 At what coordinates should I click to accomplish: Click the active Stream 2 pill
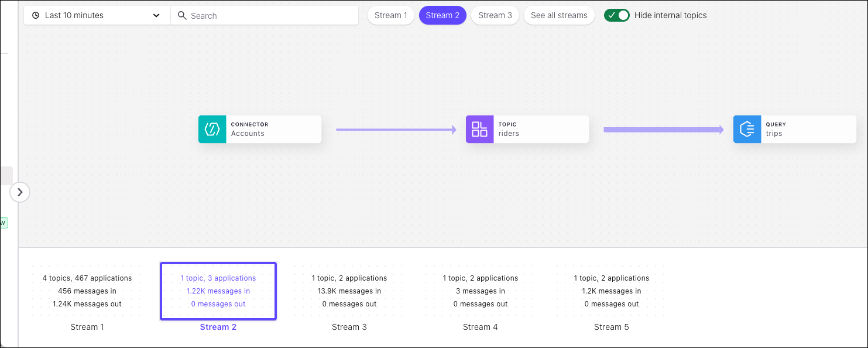(x=442, y=16)
